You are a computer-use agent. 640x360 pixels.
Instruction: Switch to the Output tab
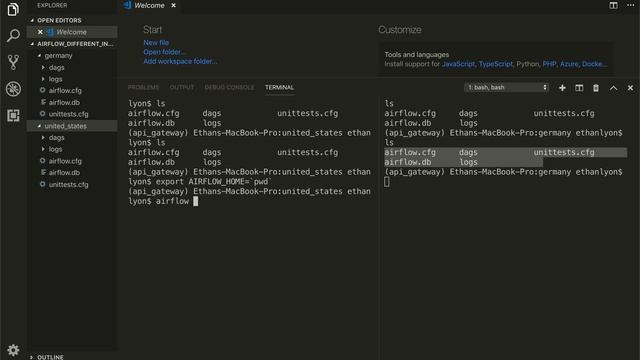point(182,87)
